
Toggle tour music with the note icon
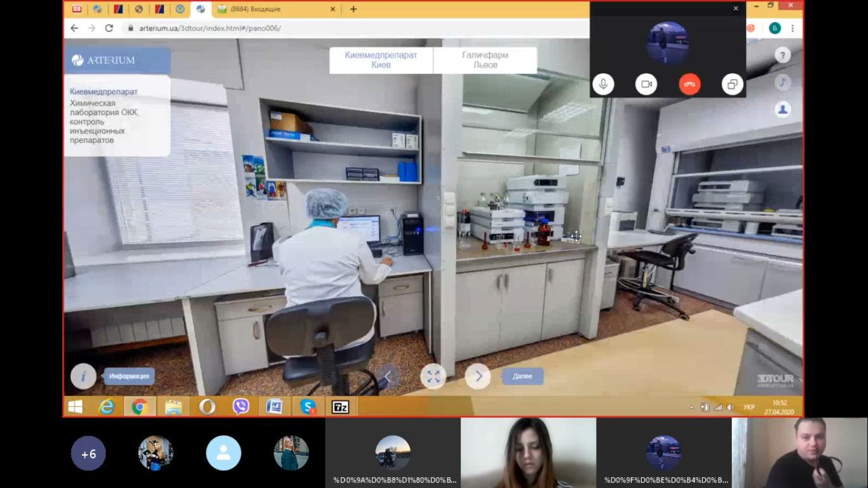[783, 82]
